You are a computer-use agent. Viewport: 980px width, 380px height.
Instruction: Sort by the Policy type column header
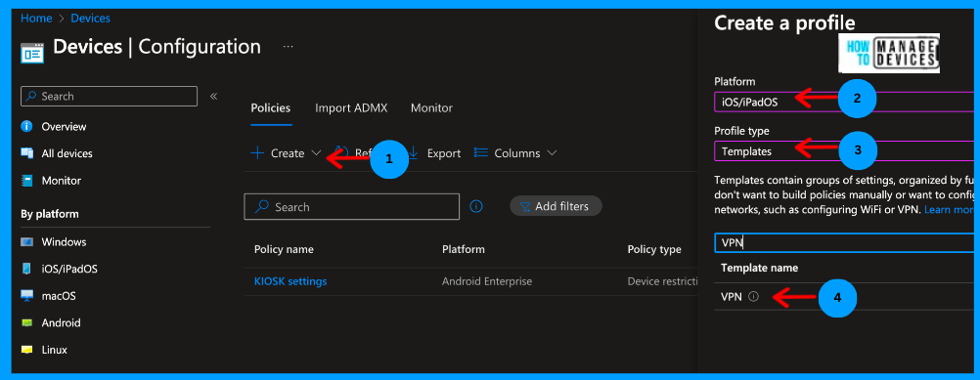tap(654, 250)
